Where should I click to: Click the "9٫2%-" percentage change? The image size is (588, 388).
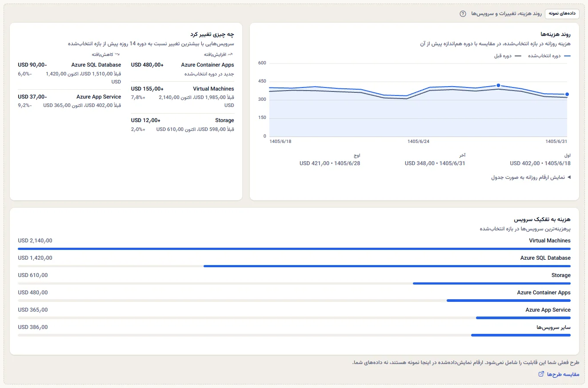[25, 106]
